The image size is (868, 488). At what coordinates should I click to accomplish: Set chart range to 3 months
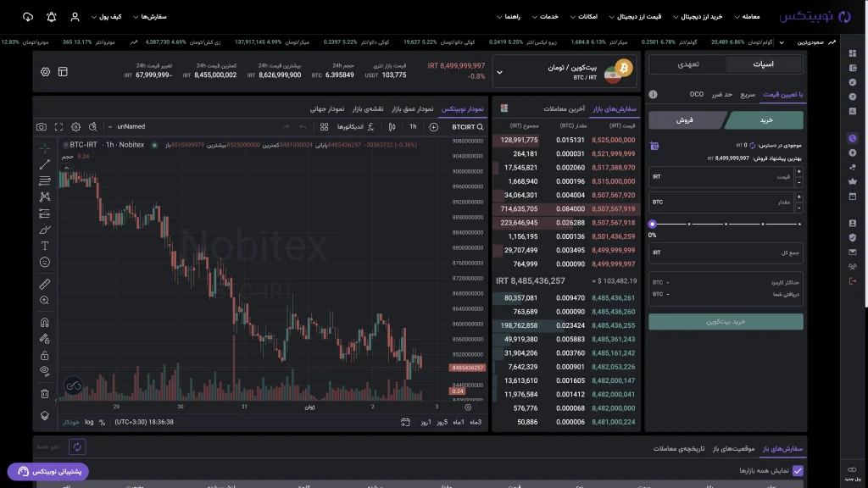[x=476, y=422]
